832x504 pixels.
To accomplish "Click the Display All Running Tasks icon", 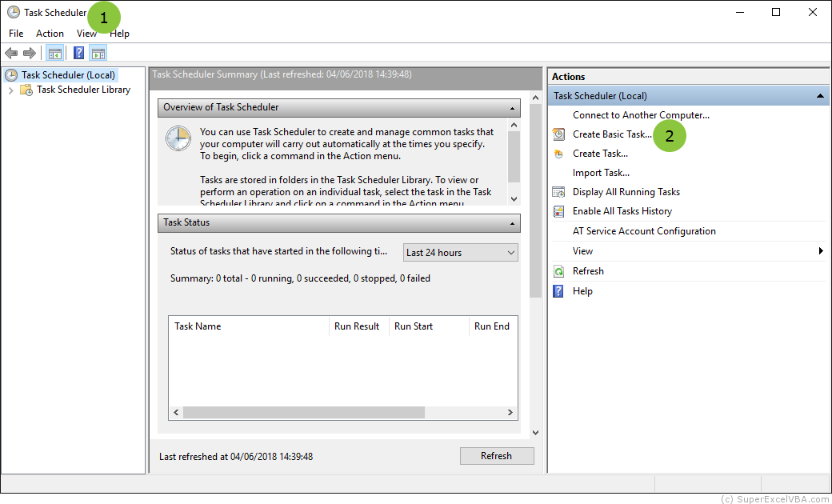I will point(558,192).
